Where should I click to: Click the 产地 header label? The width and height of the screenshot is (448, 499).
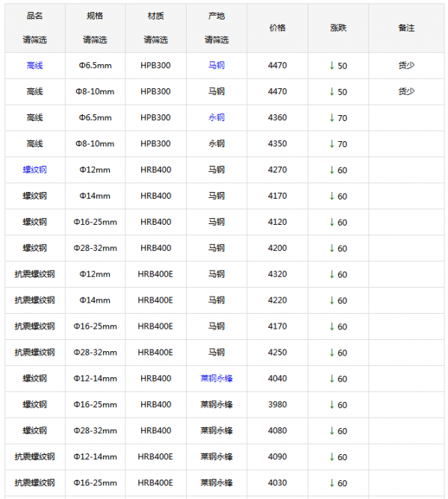(x=217, y=16)
